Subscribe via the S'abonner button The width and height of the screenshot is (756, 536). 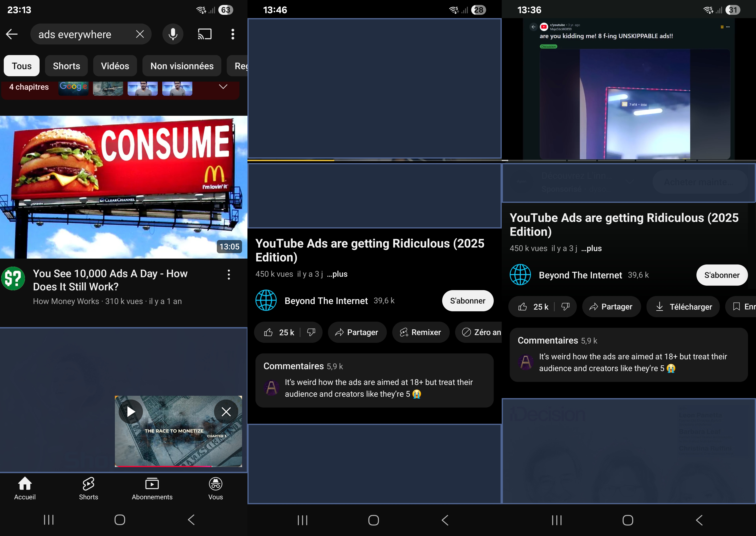tap(468, 301)
